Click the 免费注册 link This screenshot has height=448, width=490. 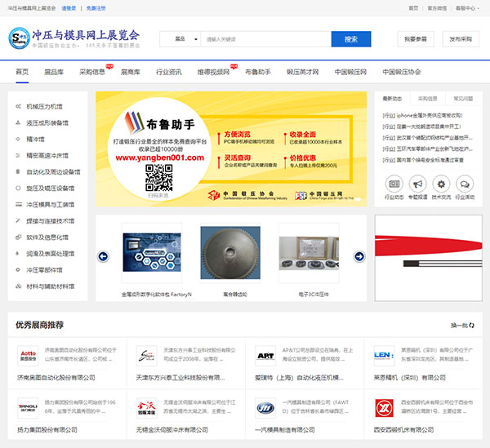click(96, 7)
